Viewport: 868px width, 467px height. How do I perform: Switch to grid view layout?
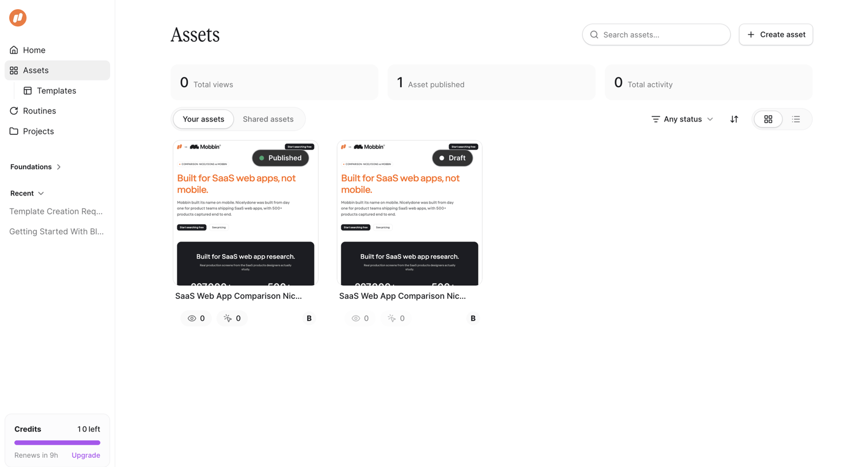pyautogui.click(x=768, y=119)
